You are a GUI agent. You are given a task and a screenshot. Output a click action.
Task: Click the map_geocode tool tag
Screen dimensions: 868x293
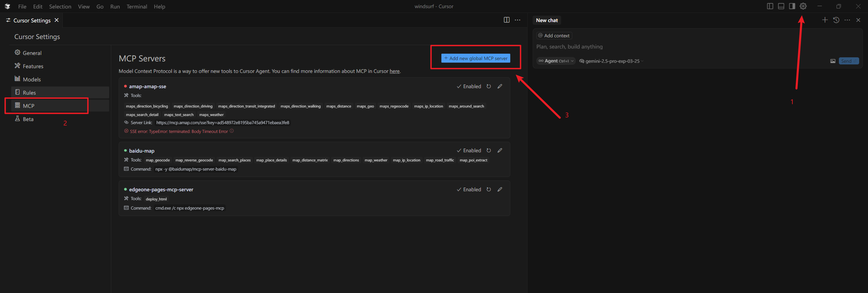click(158, 160)
